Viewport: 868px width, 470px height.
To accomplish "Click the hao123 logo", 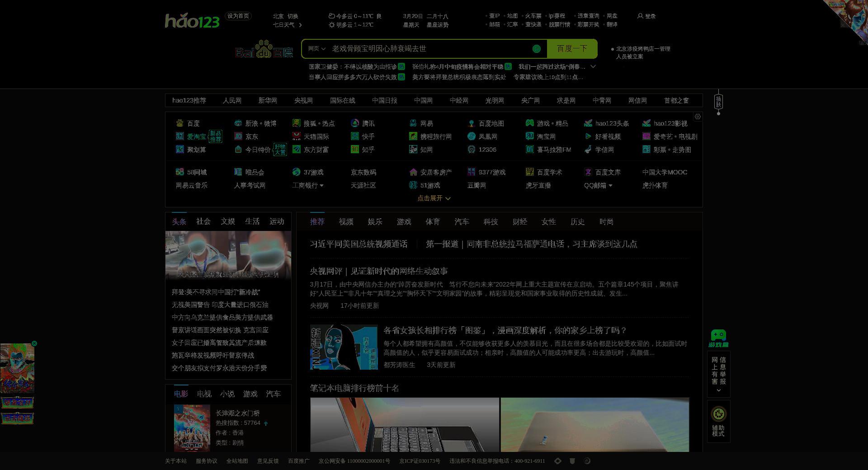I will tap(192, 21).
